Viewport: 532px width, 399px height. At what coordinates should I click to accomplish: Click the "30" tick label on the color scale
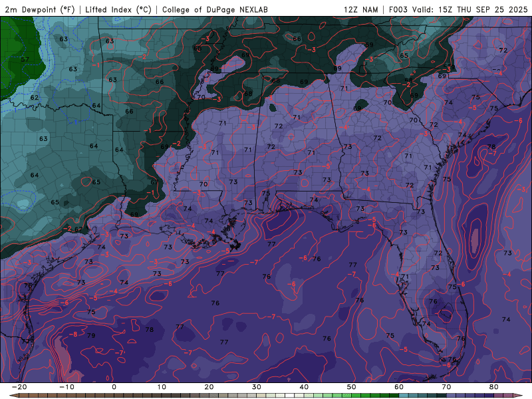(257, 387)
